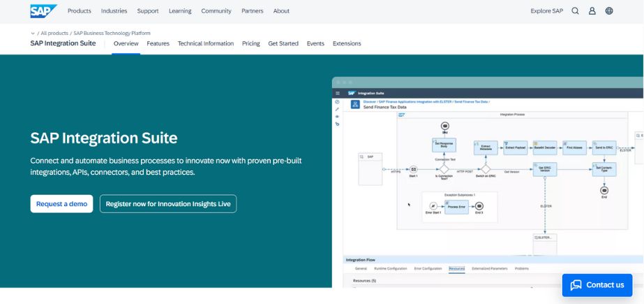Open the Partners menu
The image size is (644, 304).
click(x=252, y=11)
